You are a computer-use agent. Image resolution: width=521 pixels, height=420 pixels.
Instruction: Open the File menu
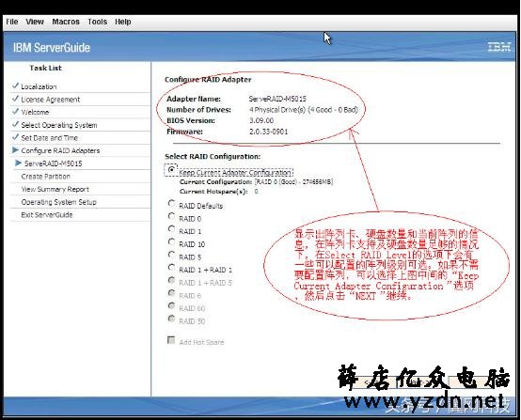pyautogui.click(x=12, y=22)
